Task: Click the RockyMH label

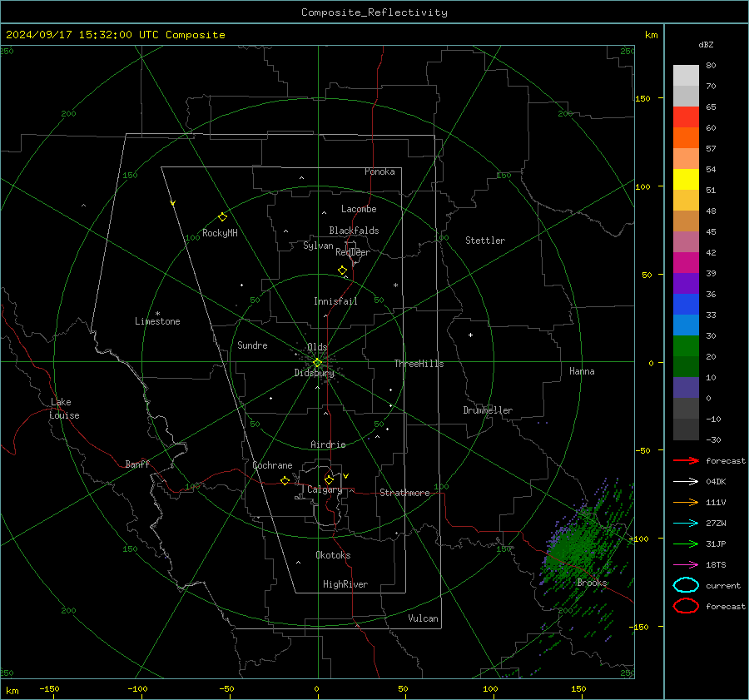Action: (220, 233)
